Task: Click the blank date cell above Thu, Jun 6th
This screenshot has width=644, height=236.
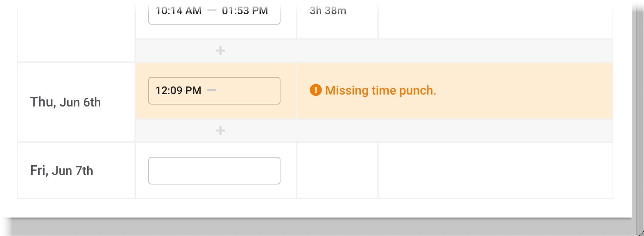Action: [76, 31]
